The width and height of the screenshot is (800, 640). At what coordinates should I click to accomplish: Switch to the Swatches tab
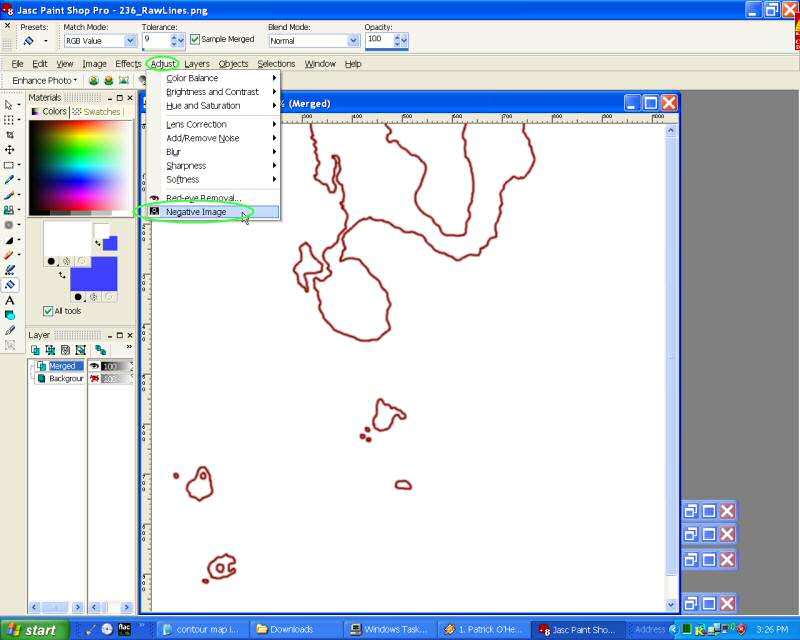point(97,112)
